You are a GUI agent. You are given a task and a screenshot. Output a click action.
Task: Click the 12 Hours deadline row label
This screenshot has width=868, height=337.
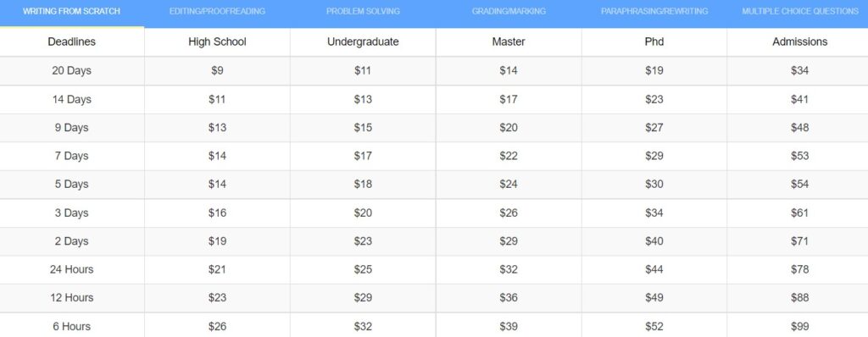coord(72,298)
